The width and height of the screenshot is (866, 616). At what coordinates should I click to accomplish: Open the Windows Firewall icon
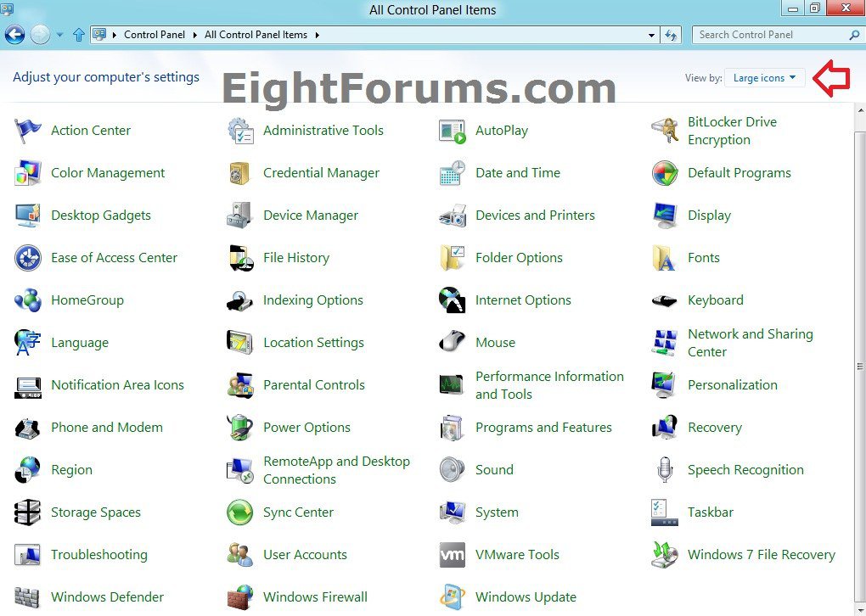[x=240, y=597]
